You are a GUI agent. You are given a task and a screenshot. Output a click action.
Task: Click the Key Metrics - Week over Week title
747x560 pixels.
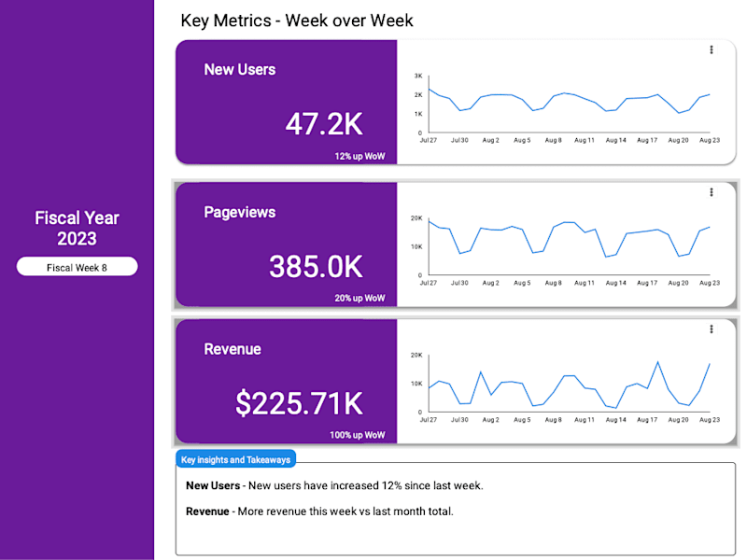[x=297, y=21]
